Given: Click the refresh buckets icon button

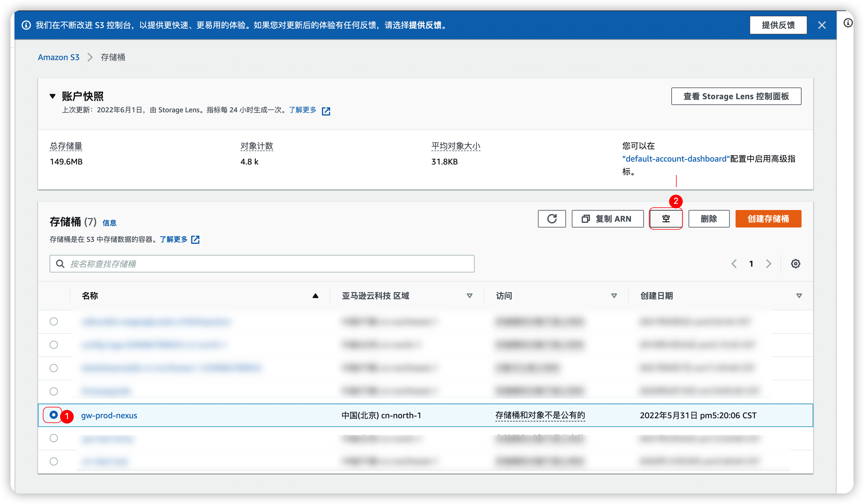Looking at the screenshot, I should pos(551,218).
